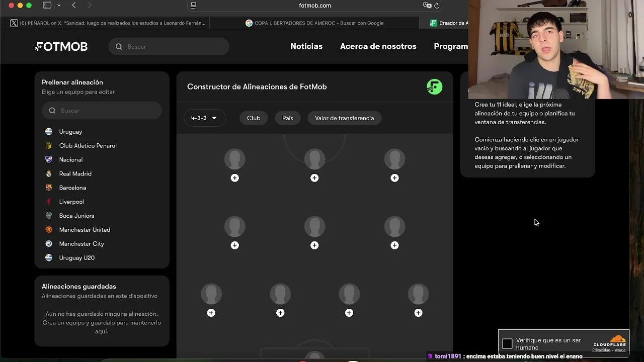Open the Noticias menu item
The height and width of the screenshot is (362, 644).
click(306, 46)
